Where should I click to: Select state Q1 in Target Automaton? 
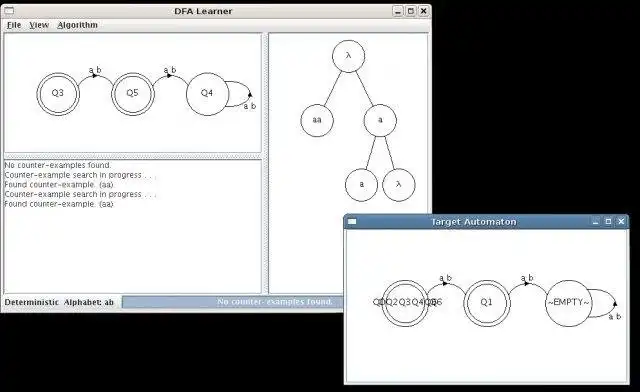tap(487, 303)
